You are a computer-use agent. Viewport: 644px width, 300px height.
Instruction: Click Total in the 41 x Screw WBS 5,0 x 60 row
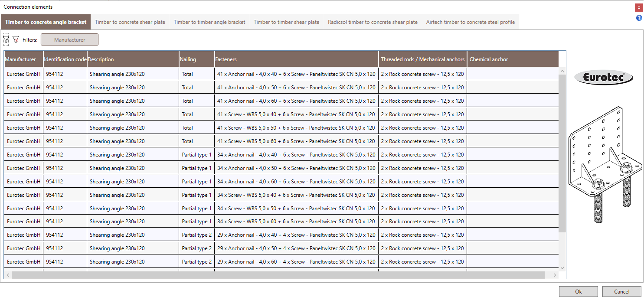click(187, 141)
